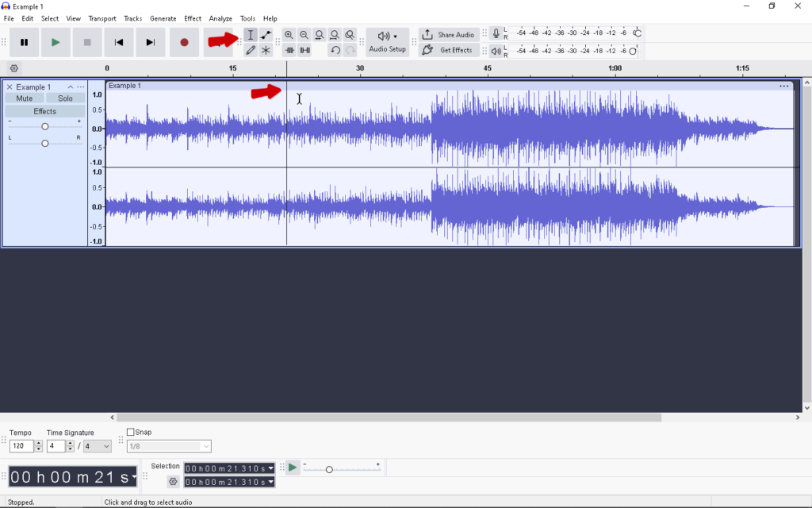Viewport: 812px width, 508px height.
Task: Select the Multi-tool asterisk icon
Action: click(x=266, y=50)
